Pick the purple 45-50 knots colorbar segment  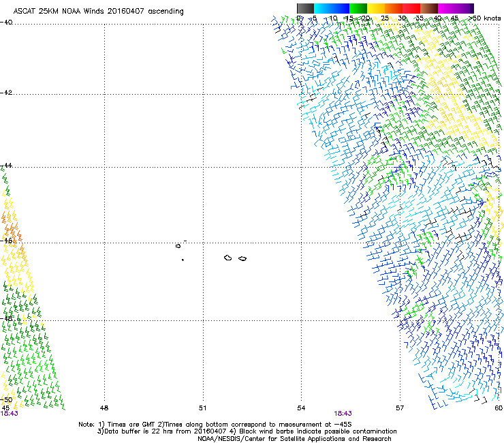coord(464,8)
